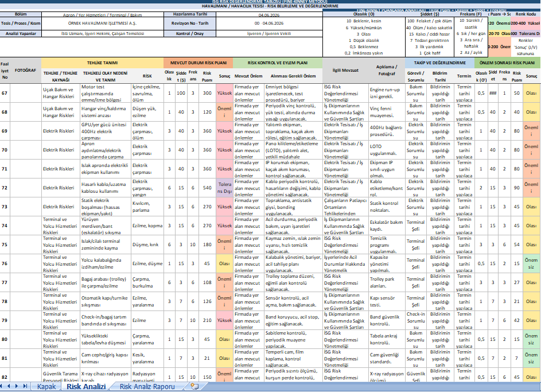Click risk score 126 in row 78
The image size is (541, 392).
coord(207,301)
